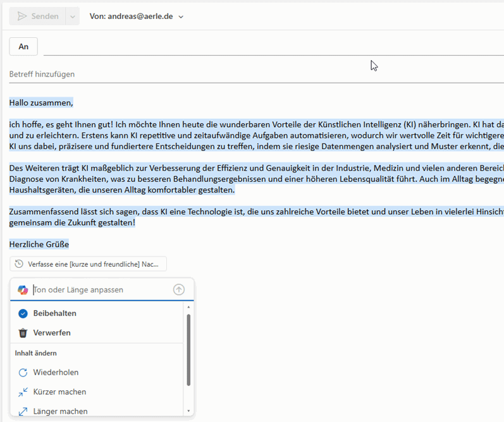Open the send options dropdown arrow
This screenshot has height=422, width=504.
[x=72, y=16]
